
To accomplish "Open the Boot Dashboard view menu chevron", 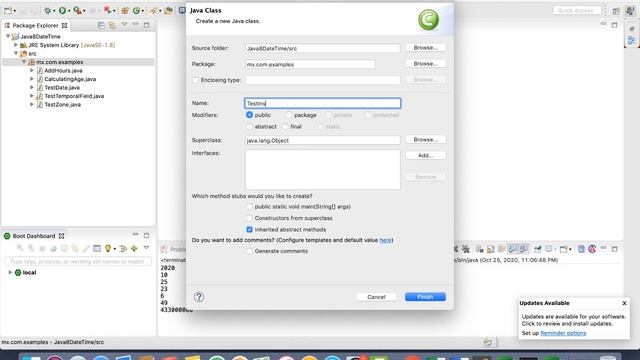I will point(146,248).
